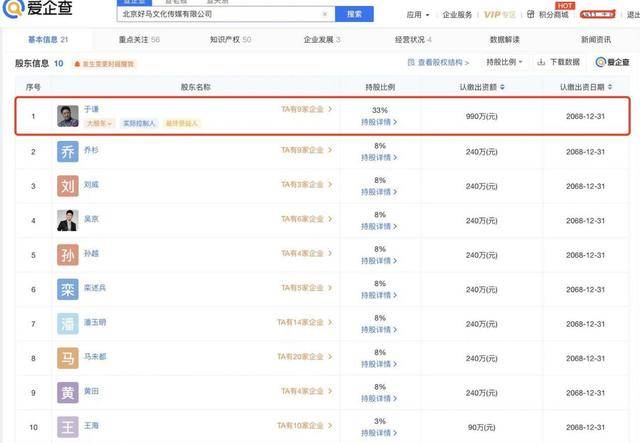Click the 乔 avatar icon for 乔杉
640x443 pixels.
(68, 151)
